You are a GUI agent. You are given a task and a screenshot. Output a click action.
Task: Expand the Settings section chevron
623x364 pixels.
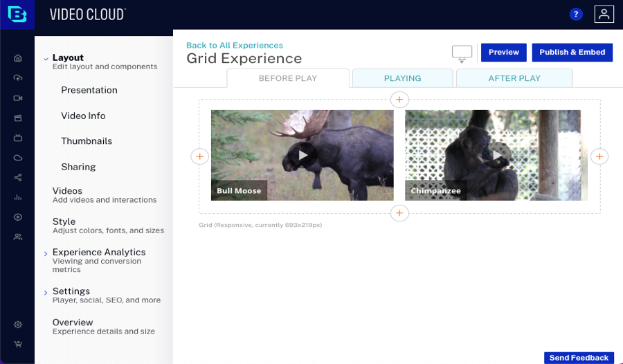pyautogui.click(x=46, y=292)
